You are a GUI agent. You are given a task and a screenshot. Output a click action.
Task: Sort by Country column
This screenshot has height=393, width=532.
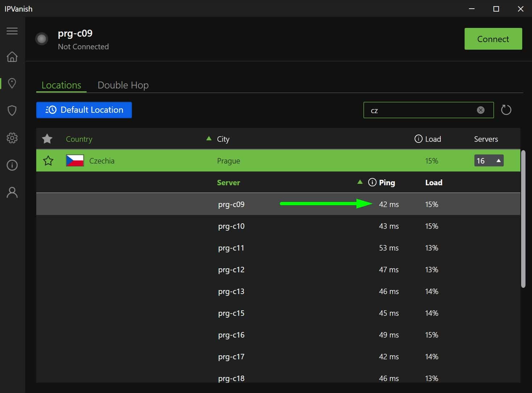click(79, 139)
